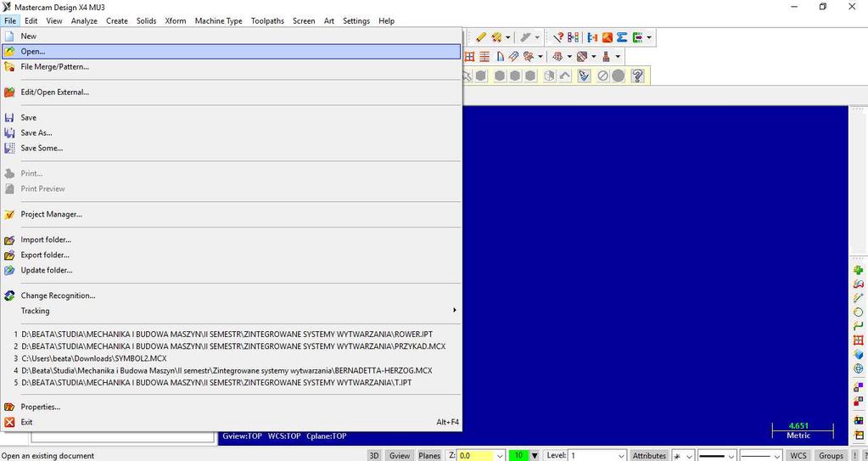Open recent file SYMBOL2.MCX

coord(232,358)
